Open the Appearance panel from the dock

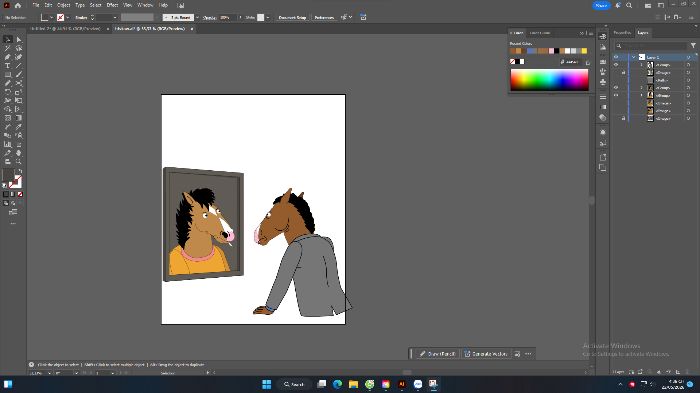pos(603,132)
